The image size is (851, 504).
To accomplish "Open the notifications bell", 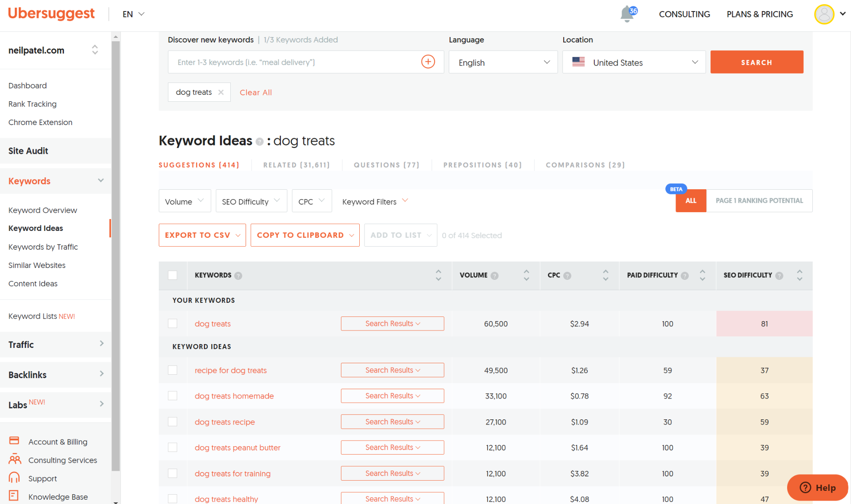I will (627, 14).
